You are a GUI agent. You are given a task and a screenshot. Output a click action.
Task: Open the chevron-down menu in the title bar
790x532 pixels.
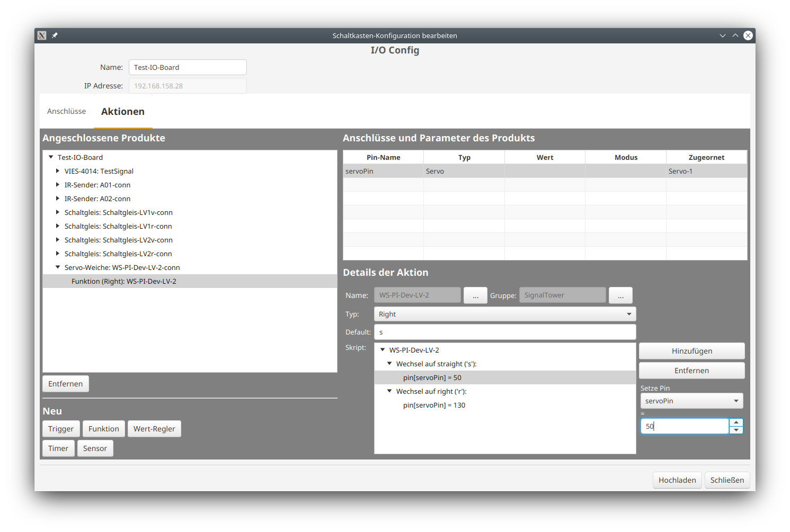point(723,35)
